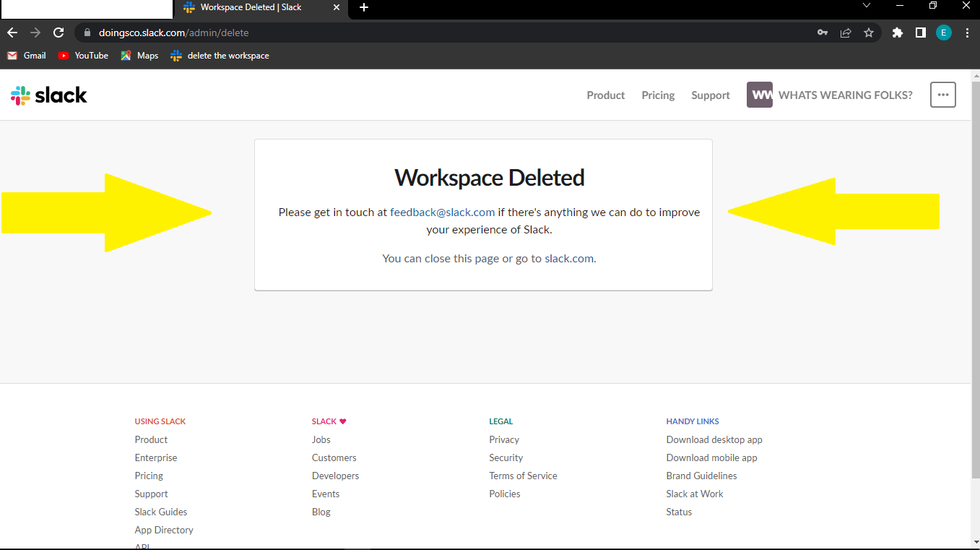Toggle the browser side panel icon
The width and height of the screenshot is (980, 550).
click(x=921, y=33)
